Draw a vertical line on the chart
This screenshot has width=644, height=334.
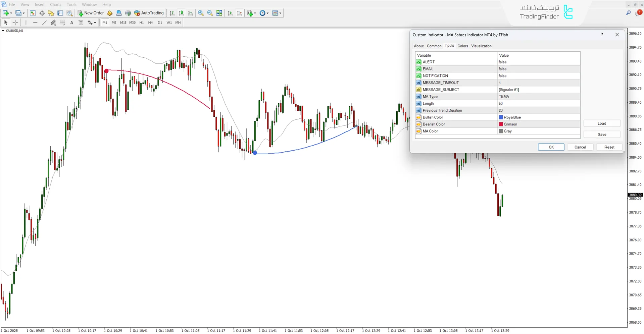point(26,22)
